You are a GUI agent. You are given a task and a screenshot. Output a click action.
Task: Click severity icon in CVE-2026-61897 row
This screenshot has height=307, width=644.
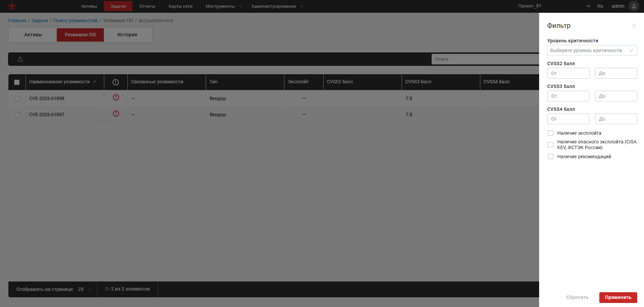pos(116,114)
